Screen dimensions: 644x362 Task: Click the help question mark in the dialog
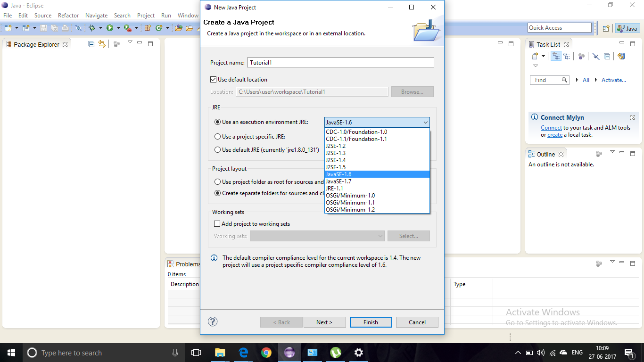(x=213, y=321)
